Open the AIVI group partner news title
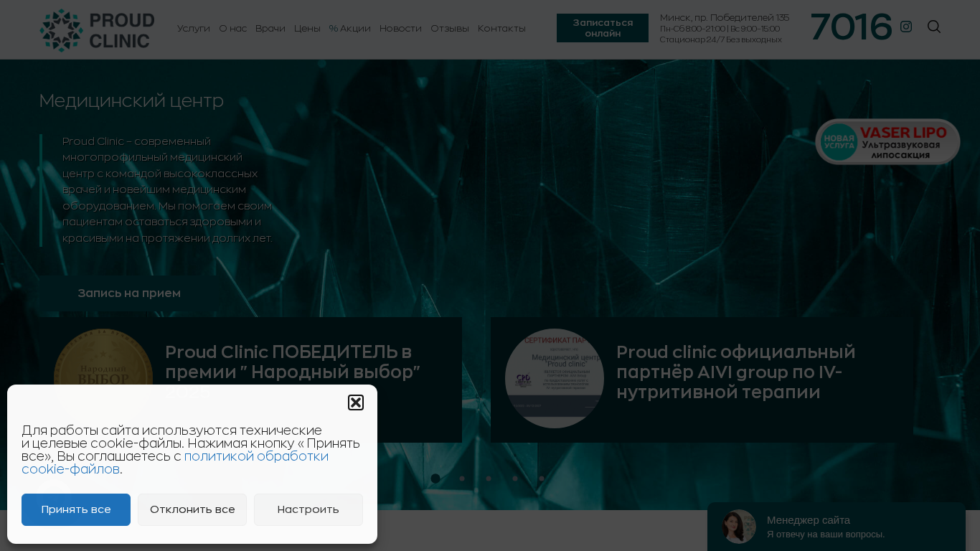Screen dimensions: 980x551 (736, 372)
